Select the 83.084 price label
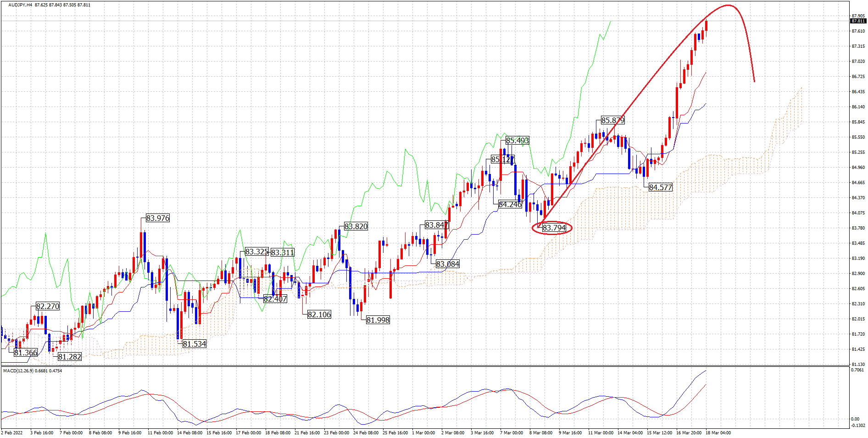Viewport: 868px width, 438px height. [447, 264]
